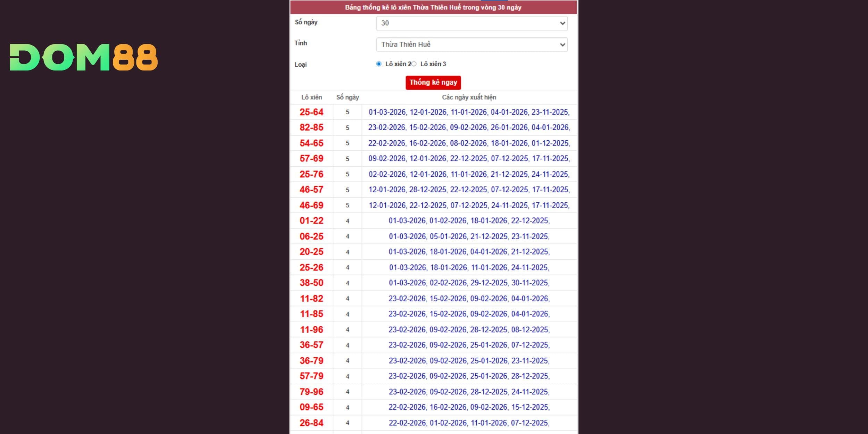Select the Lô xiên 2 radio option
Image resolution: width=868 pixels, height=434 pixels.
tap(379, 64)
